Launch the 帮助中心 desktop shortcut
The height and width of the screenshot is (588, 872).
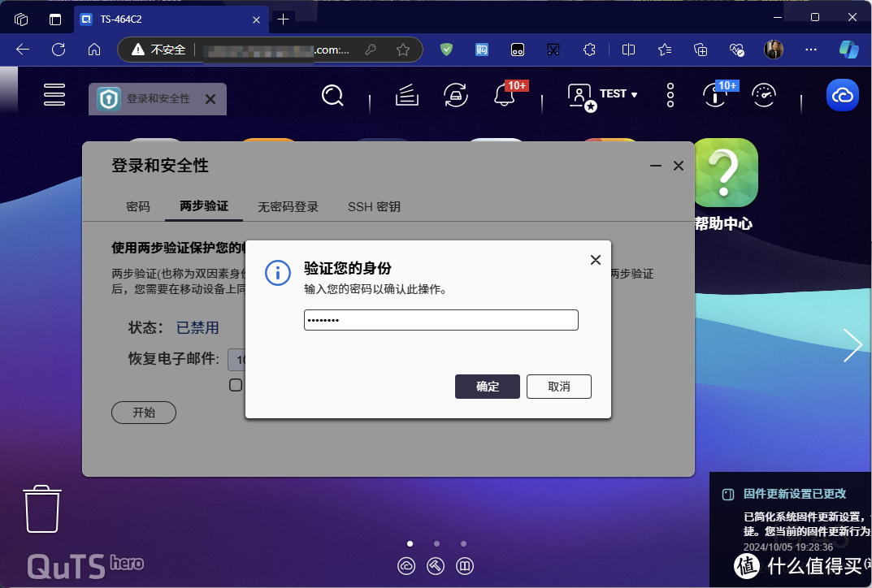point(726,173)
